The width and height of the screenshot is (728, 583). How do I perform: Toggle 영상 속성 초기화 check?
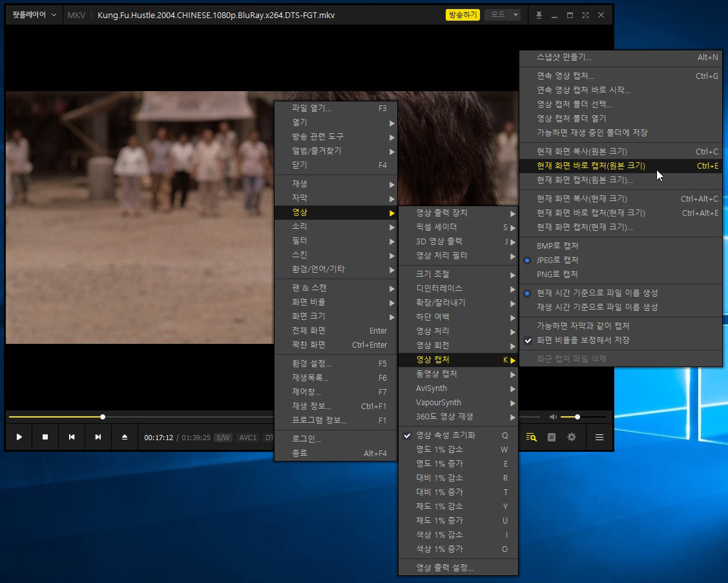pyautogui.click(x=458, y=435)
